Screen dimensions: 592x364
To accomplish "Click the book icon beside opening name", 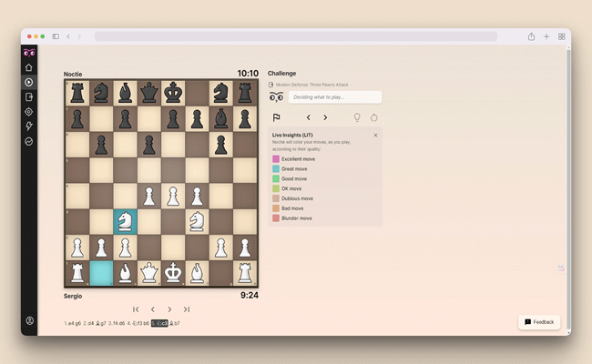I will 270,85.
